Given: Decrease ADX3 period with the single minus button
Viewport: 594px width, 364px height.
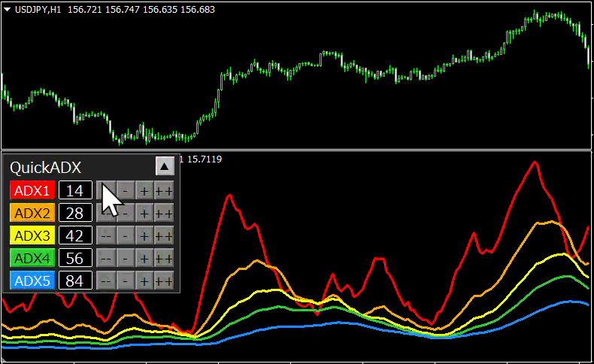Looking at the screenshot, I should [x=126, y=235].
